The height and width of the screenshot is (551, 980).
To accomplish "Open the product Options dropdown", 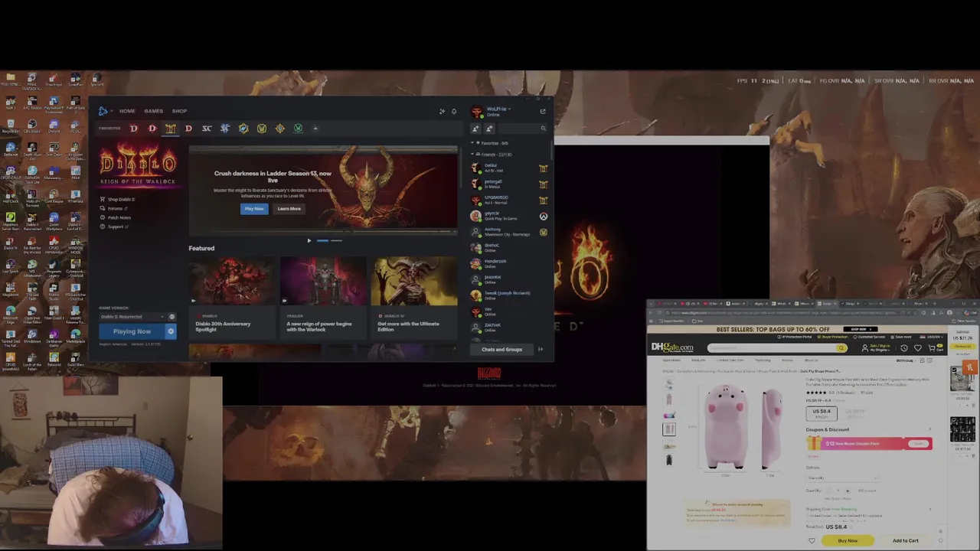I will click(x=841, y=478).
